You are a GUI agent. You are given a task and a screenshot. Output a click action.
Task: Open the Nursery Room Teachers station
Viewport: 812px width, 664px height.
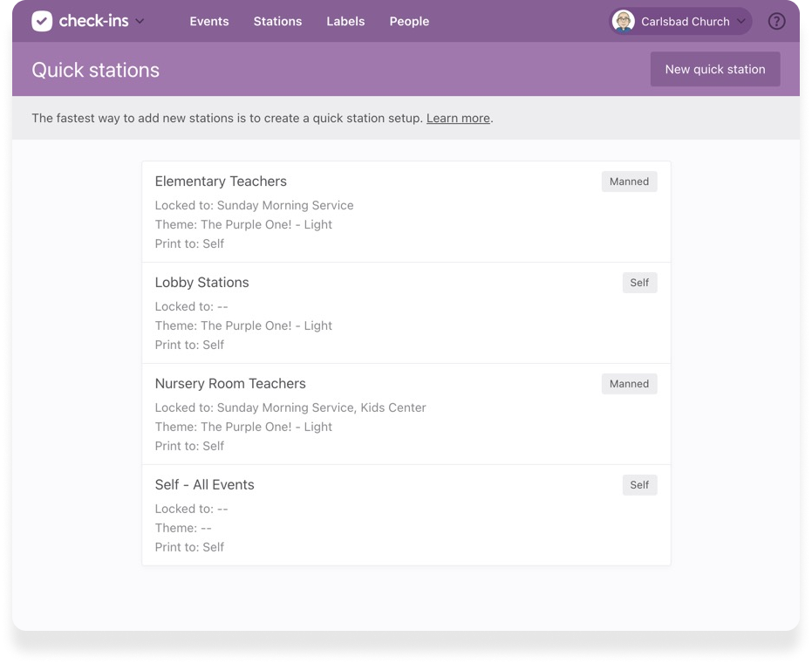click(230, 384)
